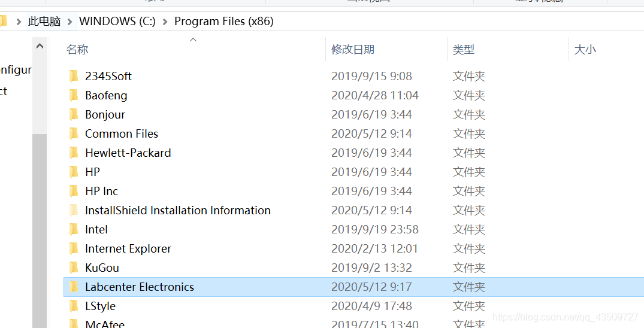
Task: Sort by the 大小 column header
Action: click(585, 50)
